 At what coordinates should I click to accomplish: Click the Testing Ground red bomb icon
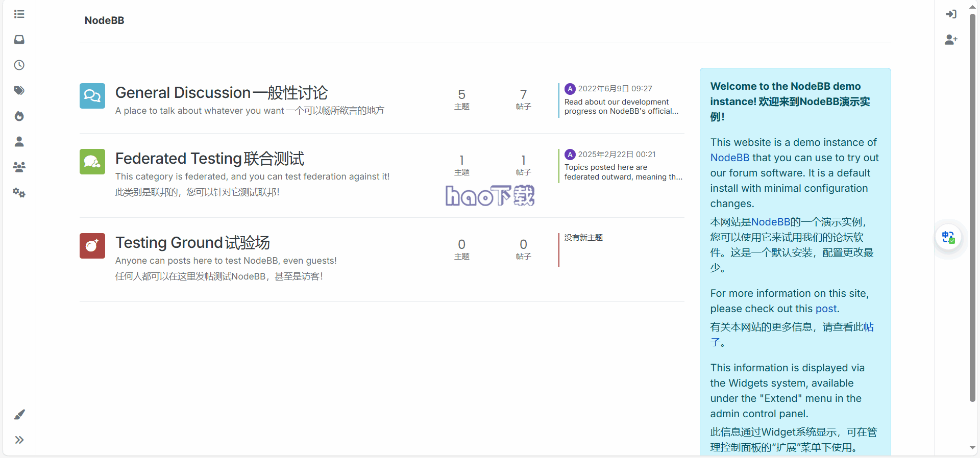coord(92,246)
